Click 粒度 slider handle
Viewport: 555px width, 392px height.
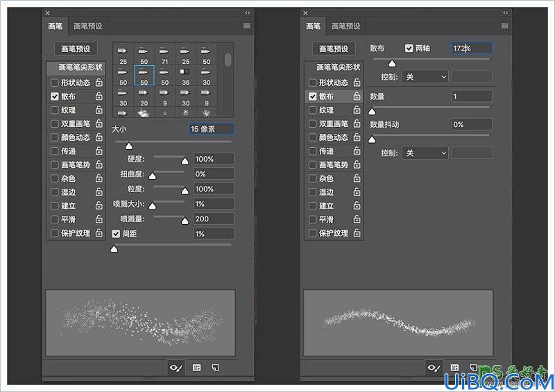coord(185,191)
